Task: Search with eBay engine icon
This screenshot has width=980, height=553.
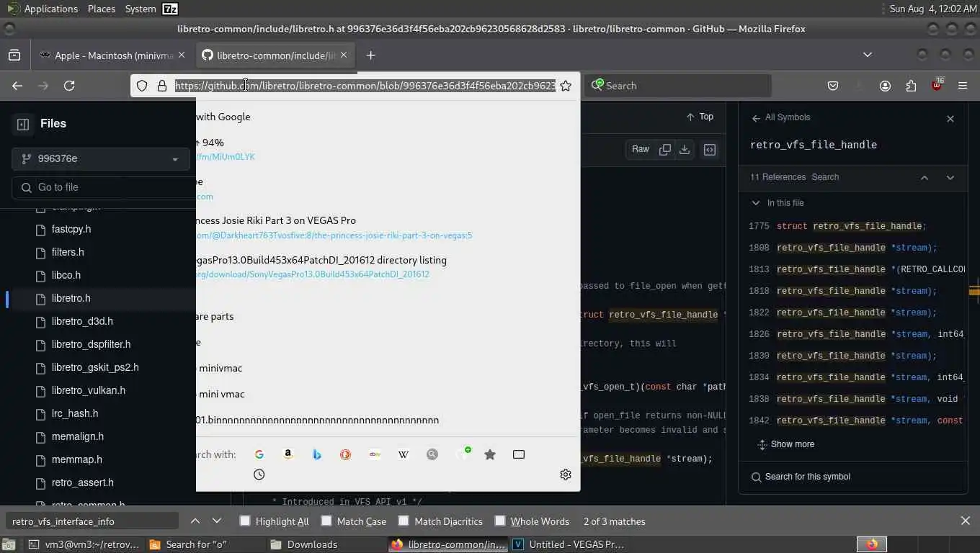Action: click(x=375, y=454)
